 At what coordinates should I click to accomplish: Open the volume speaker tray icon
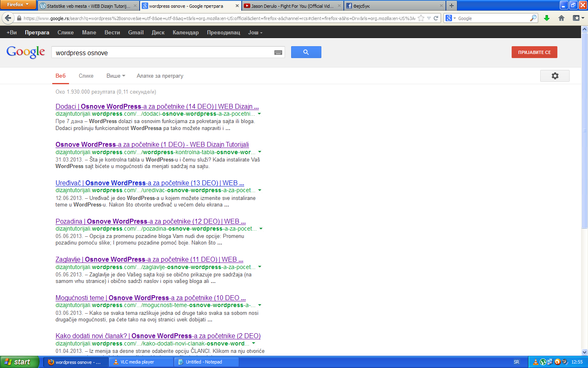tap(565, 362)
